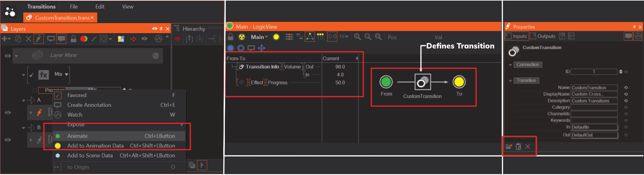The image size is (644, 175).
Task: Select Animate from the context menu
Action: [78, 136]
